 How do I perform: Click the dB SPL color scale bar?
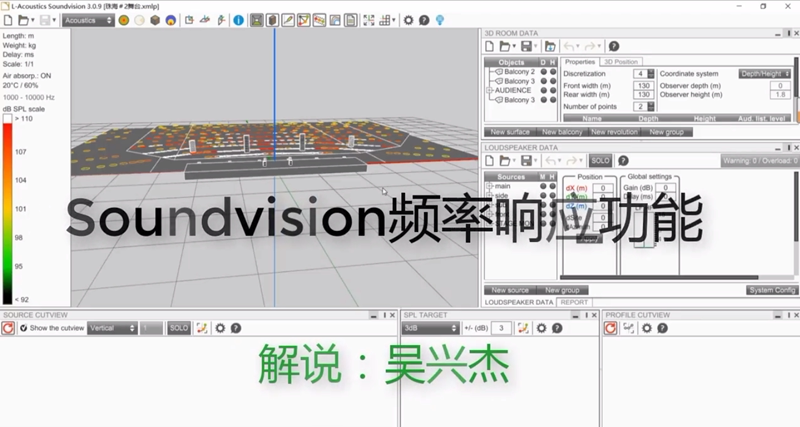coord(7,209)
